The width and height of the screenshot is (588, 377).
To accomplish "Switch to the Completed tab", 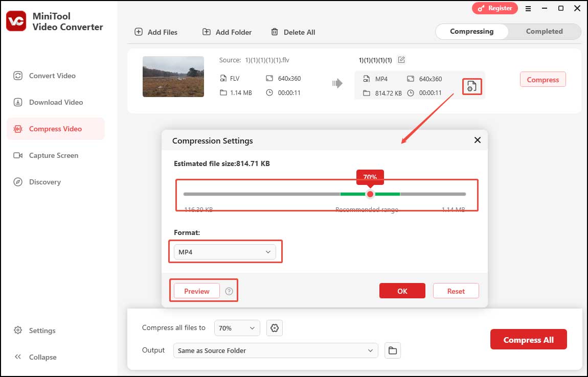I will (x=544, y=32).
